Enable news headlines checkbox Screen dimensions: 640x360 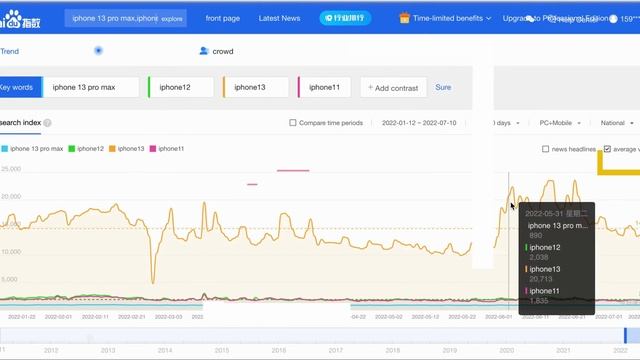pyautogui.click(x=545, y=149)
